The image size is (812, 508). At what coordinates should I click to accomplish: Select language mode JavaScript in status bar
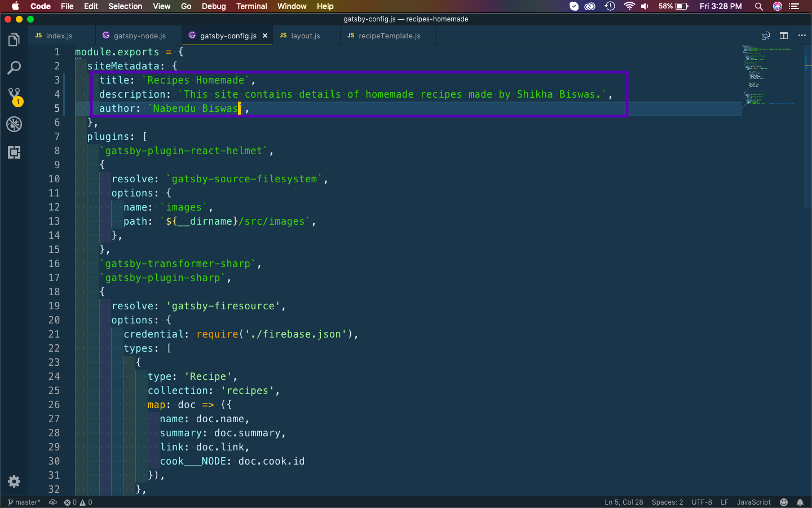click(753, 502)
